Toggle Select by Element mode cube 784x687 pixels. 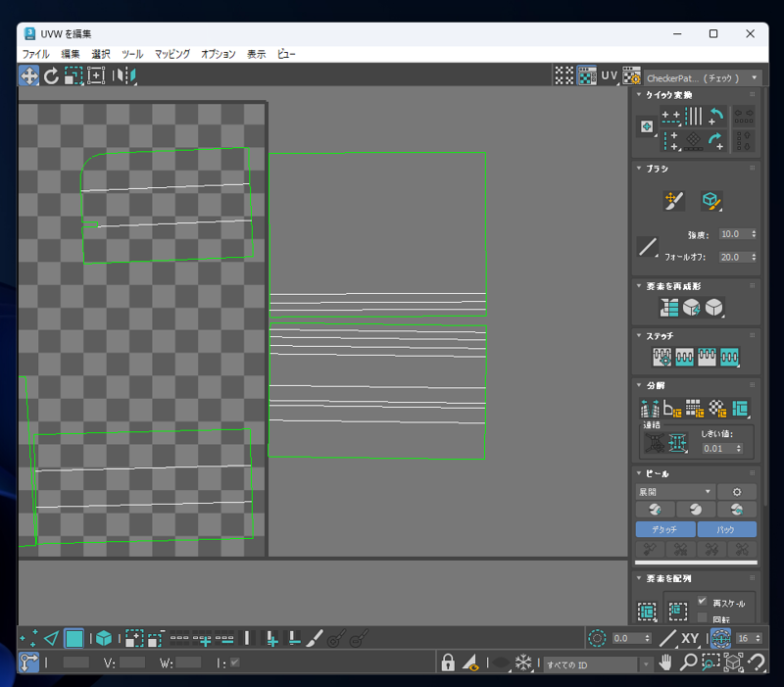click(104, 639)
